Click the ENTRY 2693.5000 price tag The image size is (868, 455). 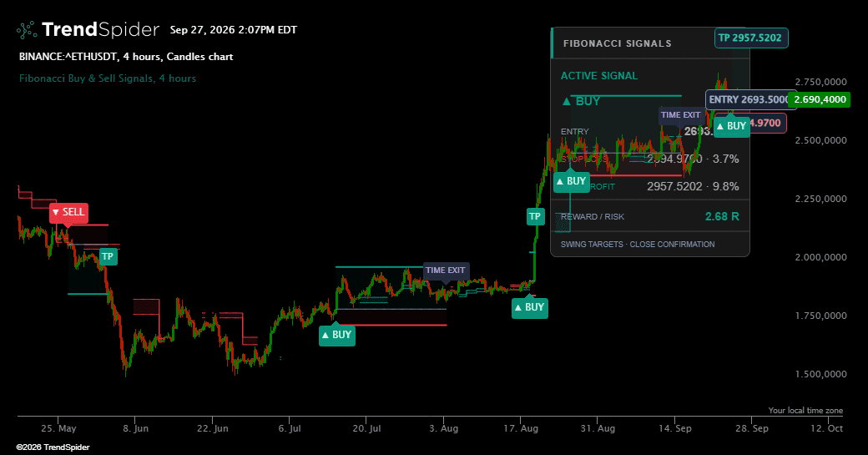(x=748, y=99)
